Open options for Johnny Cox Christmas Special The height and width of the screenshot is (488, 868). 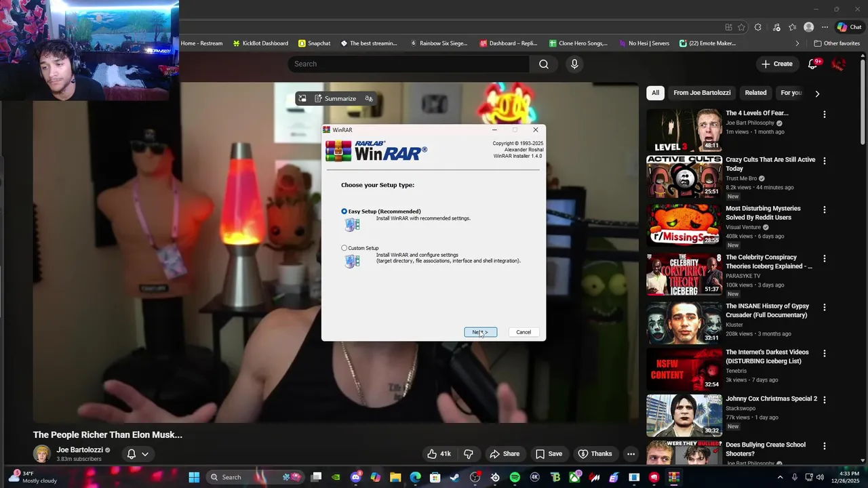point(825,401)
